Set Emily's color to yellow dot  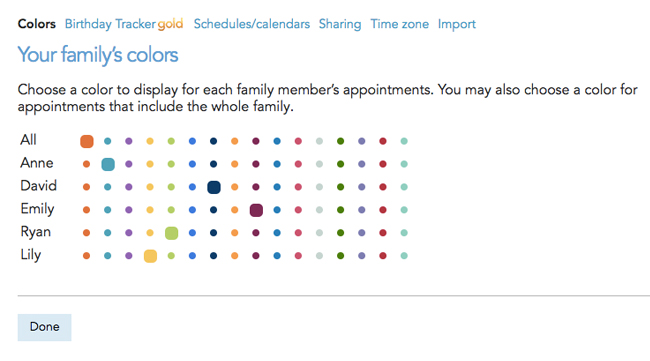(x=150, y=210)
